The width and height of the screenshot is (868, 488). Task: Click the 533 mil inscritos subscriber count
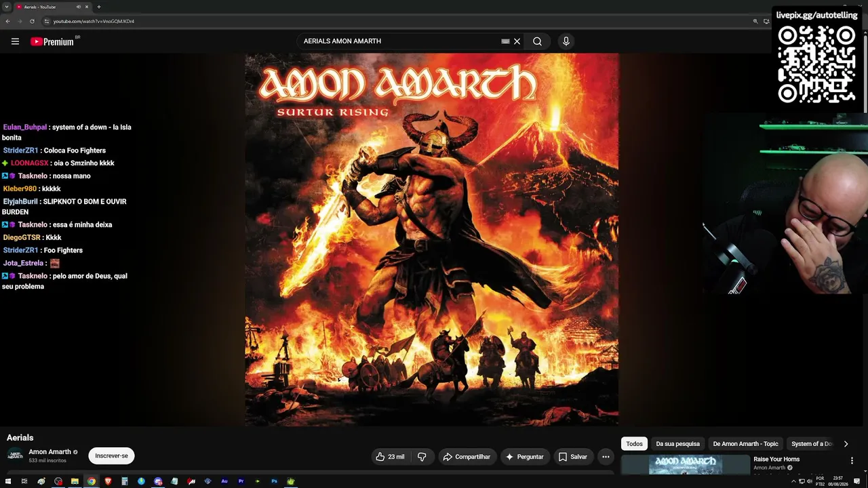[47, 461]
